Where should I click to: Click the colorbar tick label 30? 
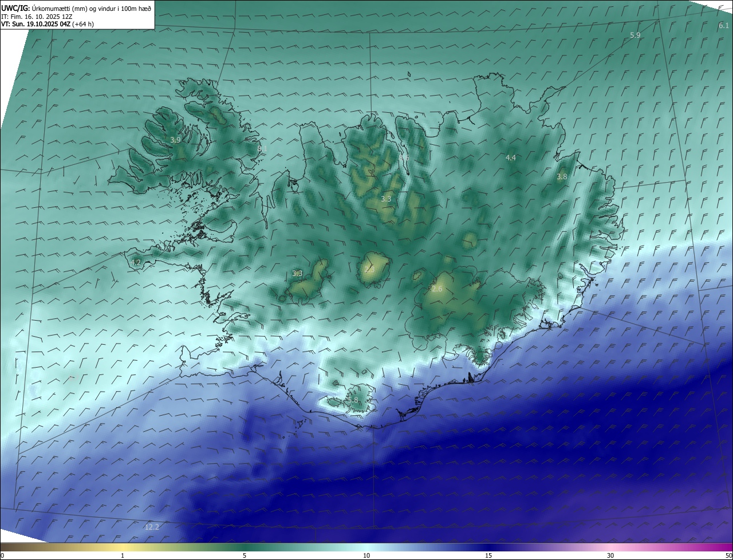[610, 555]
